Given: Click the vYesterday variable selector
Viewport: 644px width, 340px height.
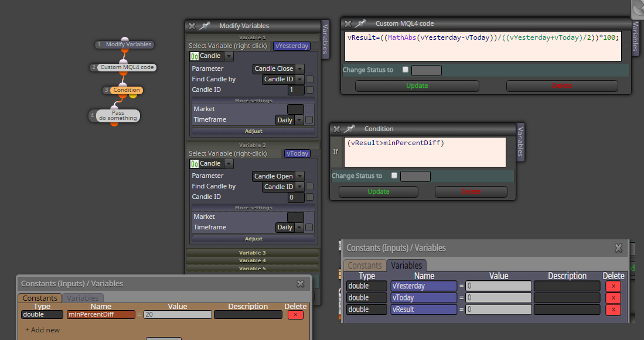Looking at the screenshot, I should pyautogui.click(x=292, y=46).
